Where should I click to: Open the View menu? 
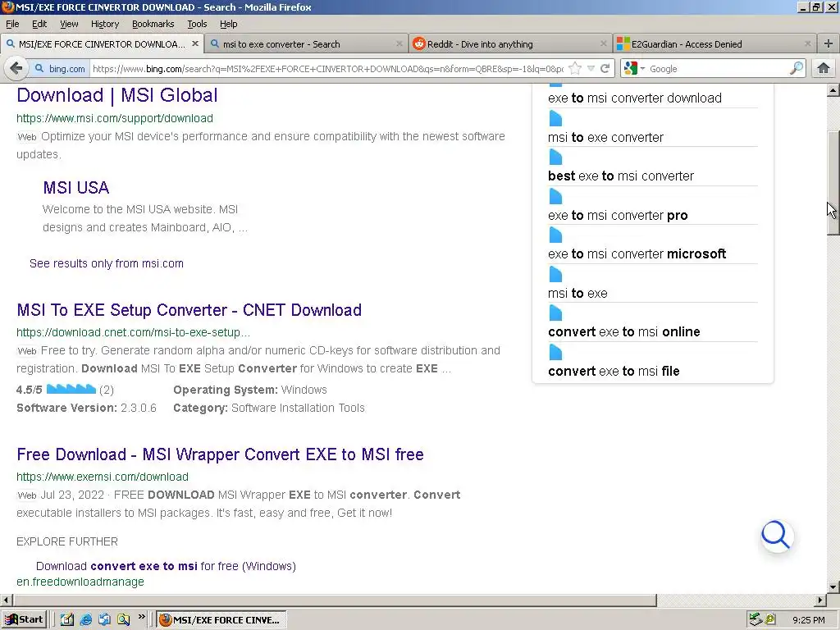[69, 24]
